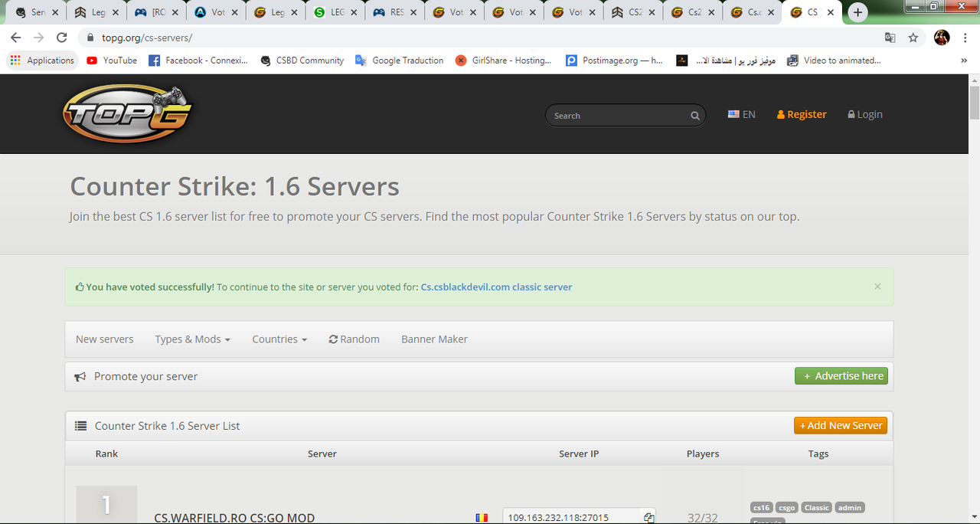Dismiss the voted successfully alert

point(877,287)
